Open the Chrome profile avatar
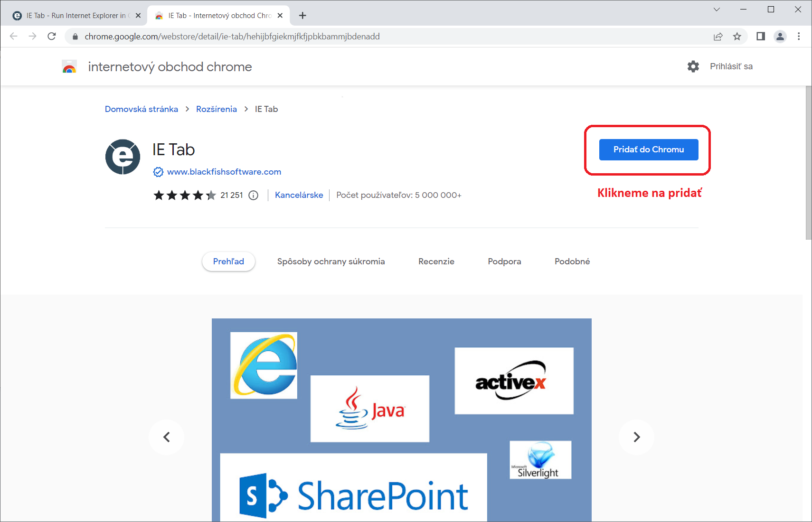 (780, 37)
